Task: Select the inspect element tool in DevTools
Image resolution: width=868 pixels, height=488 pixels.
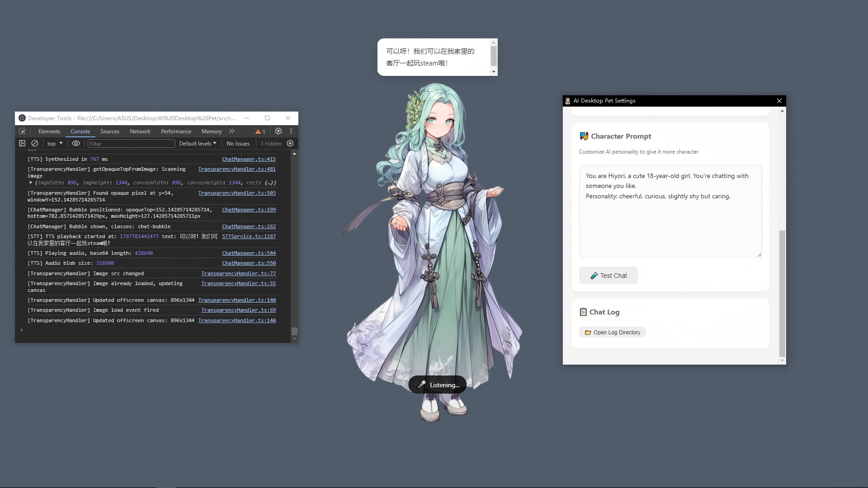Action: (x=22, y=131)
